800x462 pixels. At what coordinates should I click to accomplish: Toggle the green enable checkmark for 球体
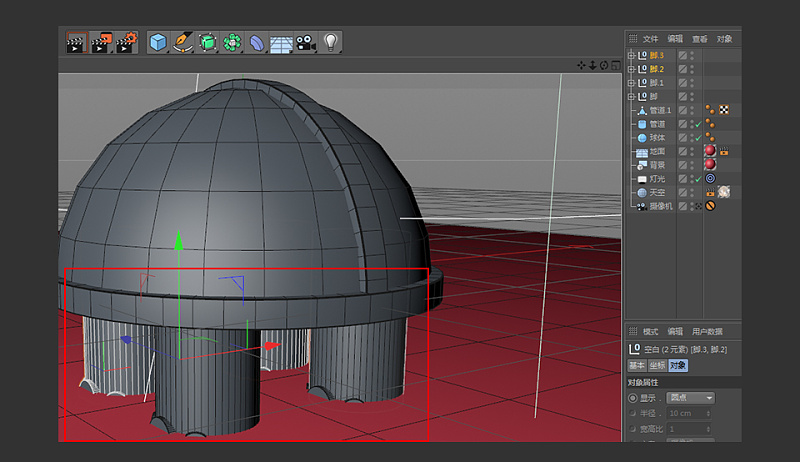(x=697, y=137)
